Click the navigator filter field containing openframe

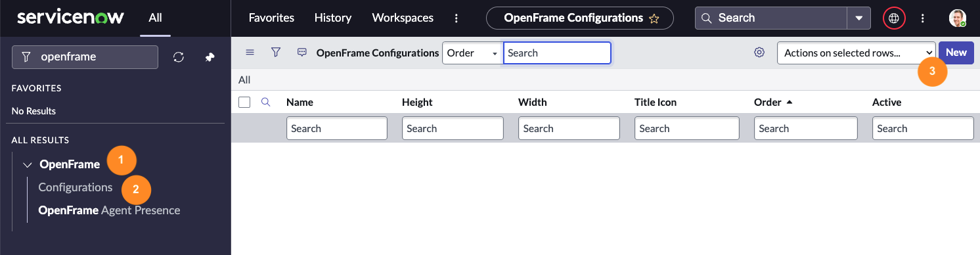point(85,57)
